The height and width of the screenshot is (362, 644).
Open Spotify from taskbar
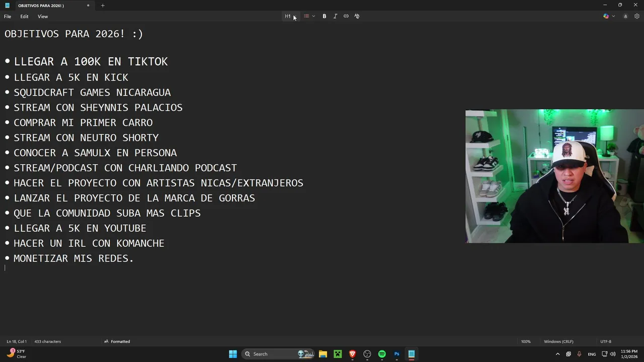pos(382,354)
